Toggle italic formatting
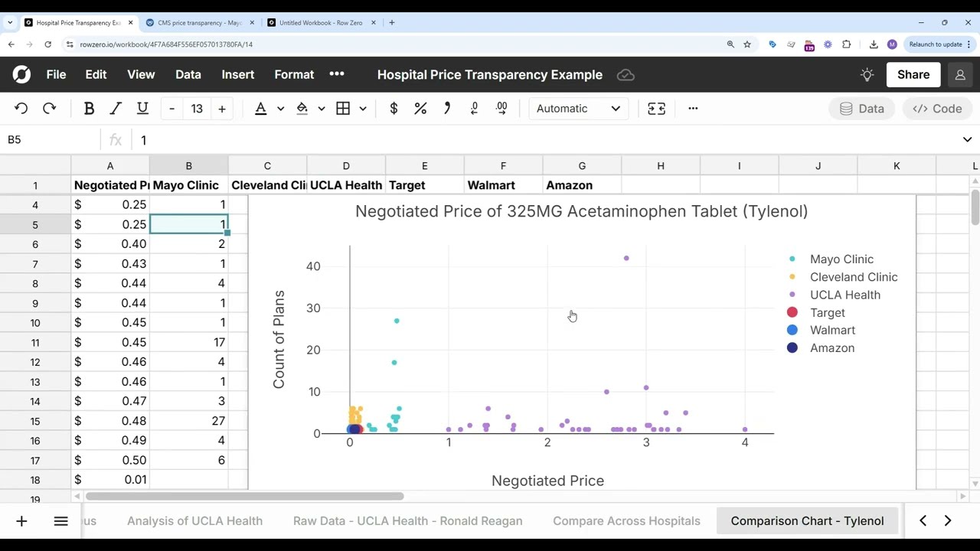980x551 pixels. click(116, 109)
